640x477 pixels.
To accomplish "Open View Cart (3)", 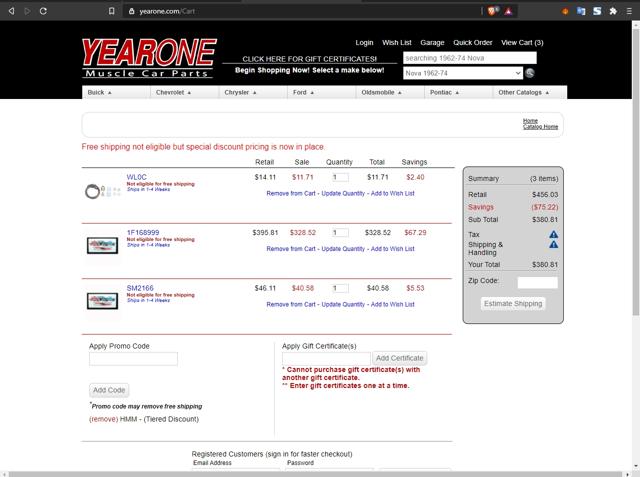I will [522, 42].
